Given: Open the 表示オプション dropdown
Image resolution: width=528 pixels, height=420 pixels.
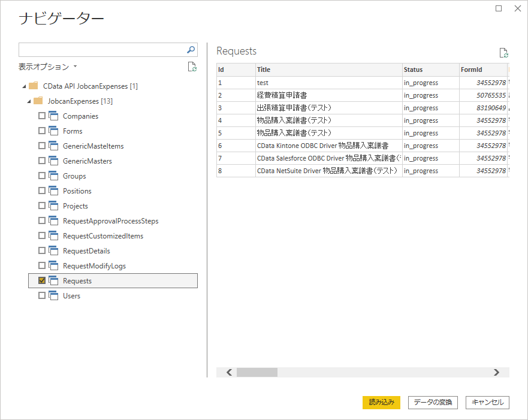Looking at the screenshot, I should [x=48, y=67].
